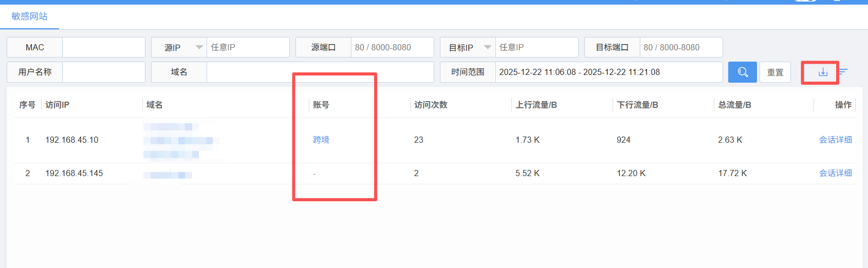Click the 访问次数 column header
This screenshot has height=268, width=868.
(x=431, y=105)
